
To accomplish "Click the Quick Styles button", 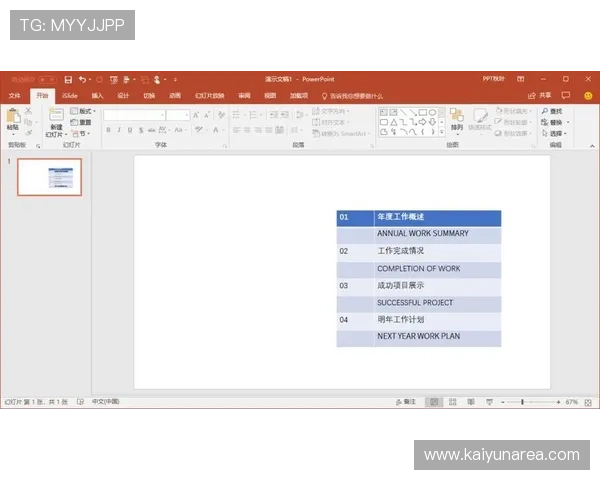I will [480, 119].
